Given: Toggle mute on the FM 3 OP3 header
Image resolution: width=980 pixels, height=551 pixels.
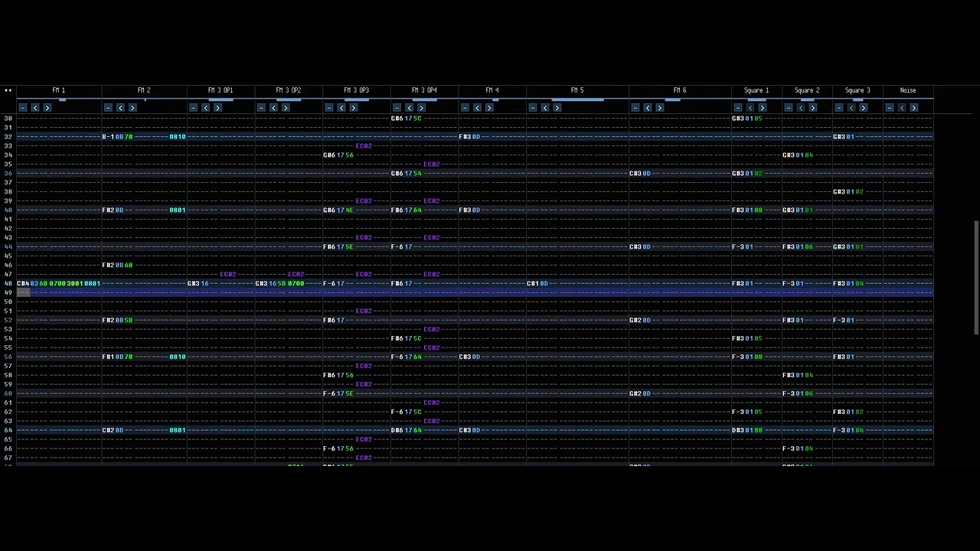Looking at the screenshot, I should (357, 90).
